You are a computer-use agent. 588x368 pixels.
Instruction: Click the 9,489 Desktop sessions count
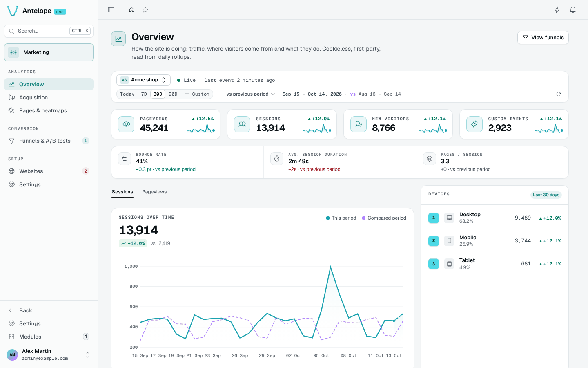pyautogui.click(x=523, y=218)
